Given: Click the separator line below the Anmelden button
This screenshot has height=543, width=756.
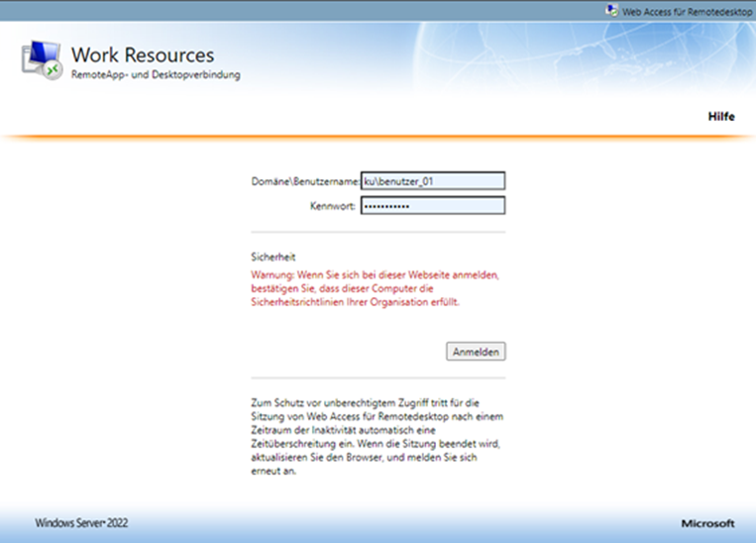Looking at the screenshot, I should pyautogui.click(x=378, y=378).
